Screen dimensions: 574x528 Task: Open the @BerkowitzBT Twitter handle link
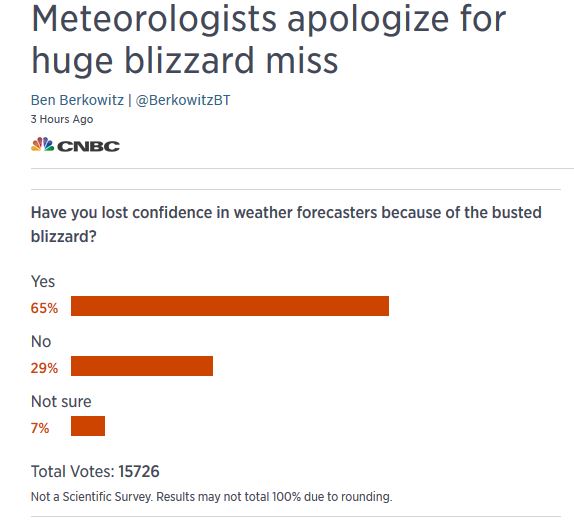pyautogui.click(x=183, y=100)
